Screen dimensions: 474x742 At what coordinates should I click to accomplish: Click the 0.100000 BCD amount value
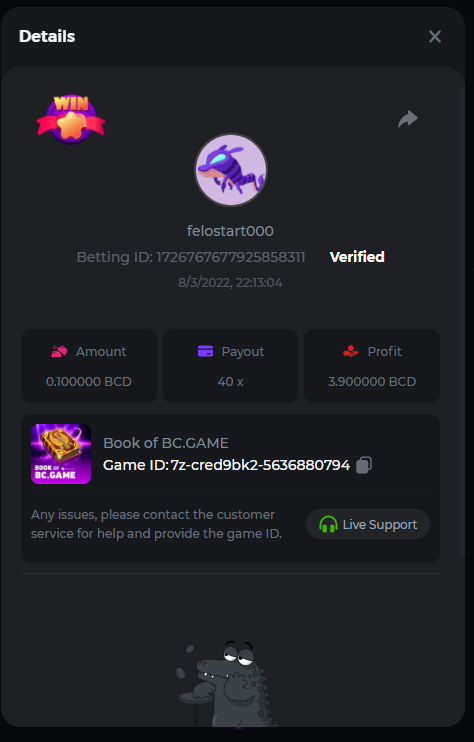(x=89, y=381)
